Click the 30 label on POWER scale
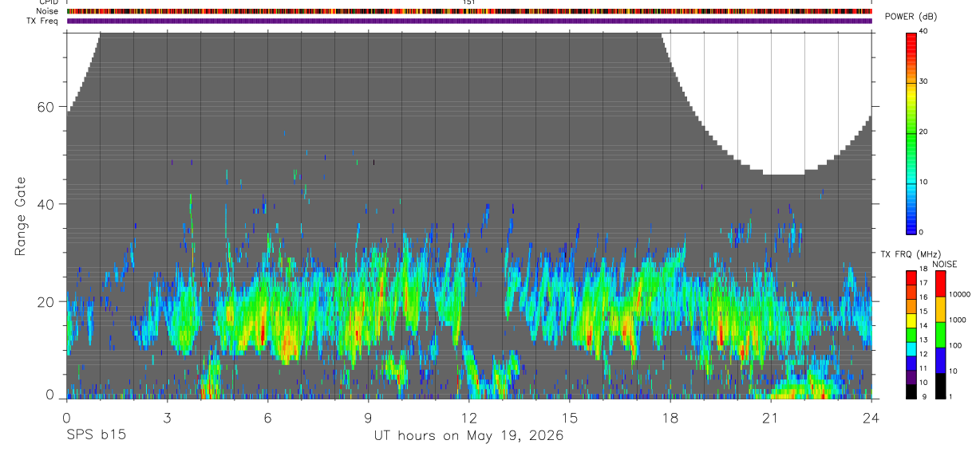 (923, 82)
